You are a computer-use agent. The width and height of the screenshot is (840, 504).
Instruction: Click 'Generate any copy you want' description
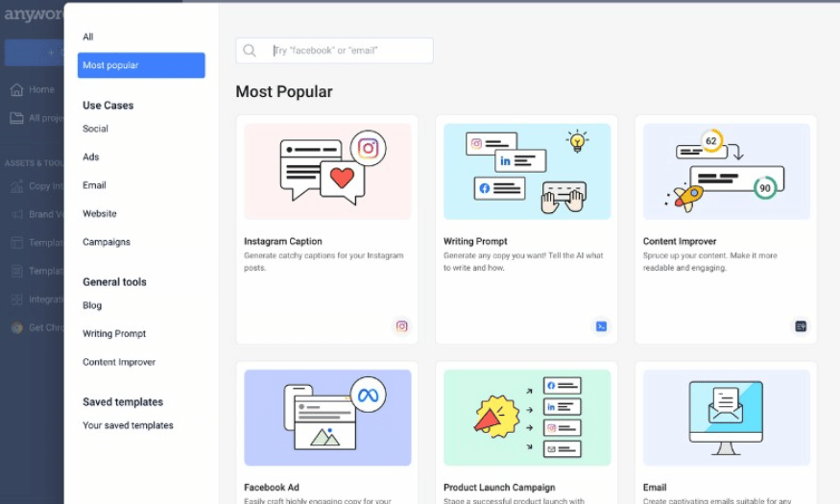[x=523, y=261]
